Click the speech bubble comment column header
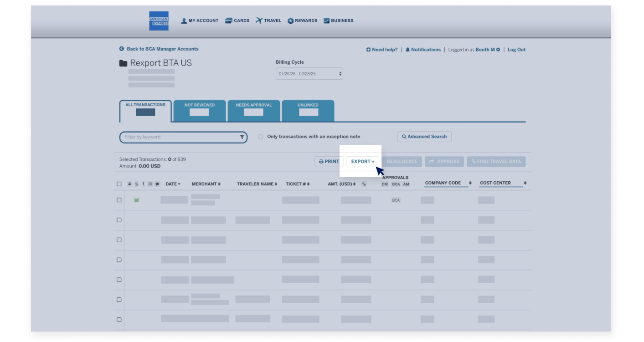 click(x=157, y=184)
